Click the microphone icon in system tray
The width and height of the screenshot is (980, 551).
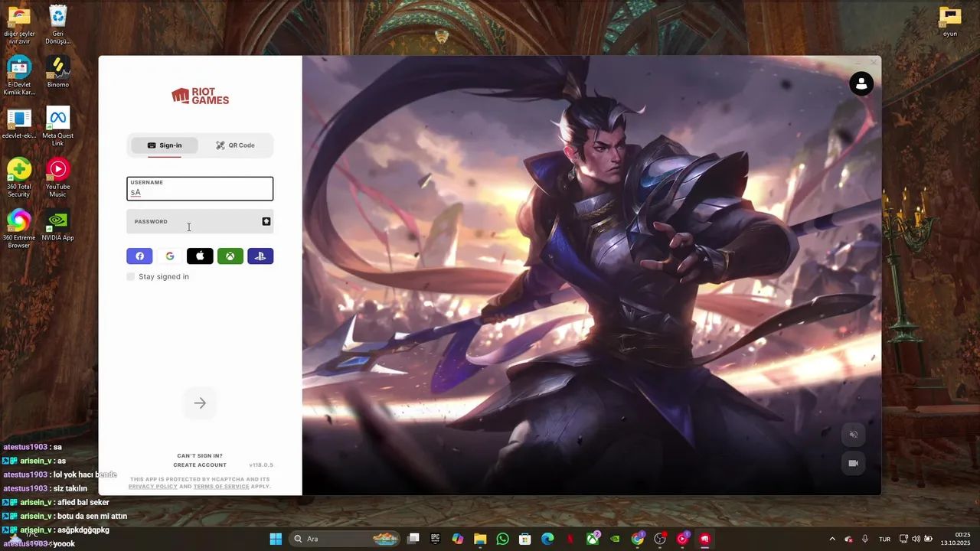(865, 539)
